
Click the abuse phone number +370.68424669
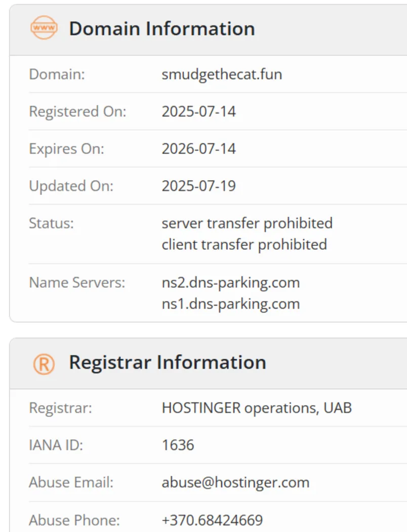(212, 520)
